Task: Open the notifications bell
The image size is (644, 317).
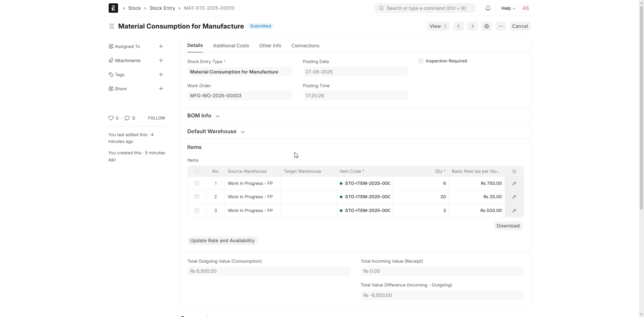Action: point(488,8)
